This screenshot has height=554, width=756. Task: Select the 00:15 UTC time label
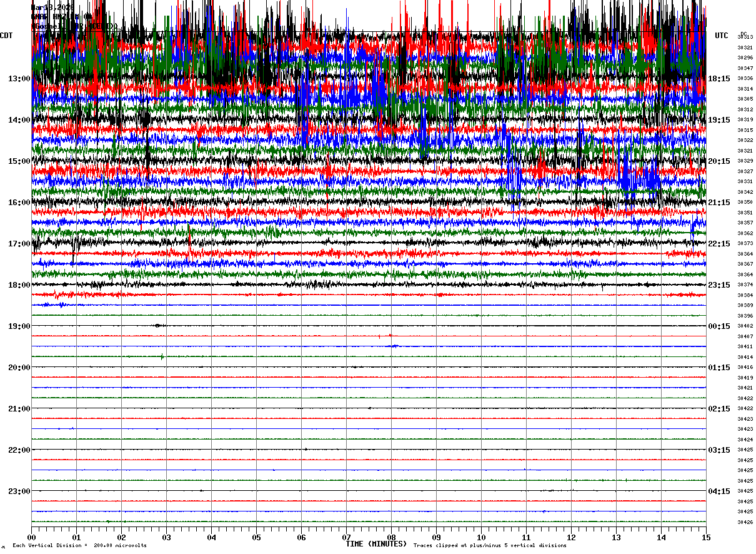tap(719, 326)
